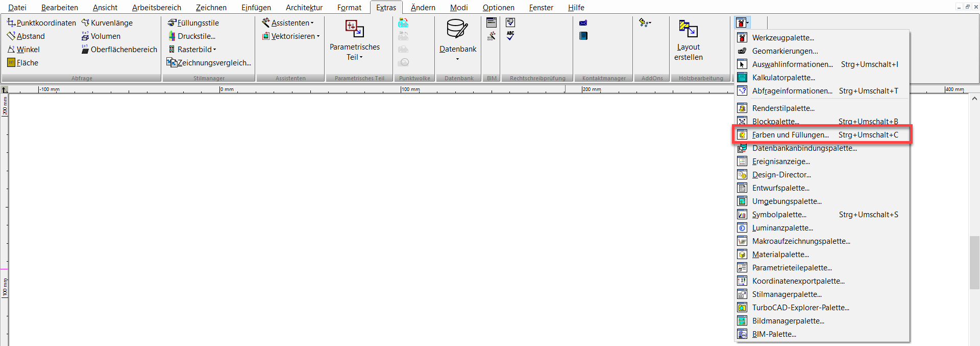Click the upper Rechtschreibprüfung document check icon

point(510,22)
